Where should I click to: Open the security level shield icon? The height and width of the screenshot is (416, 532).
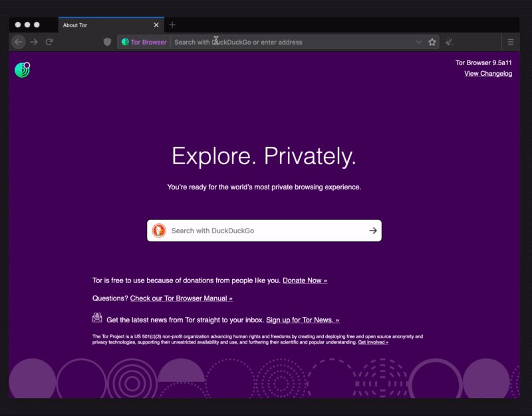point(107,42)
